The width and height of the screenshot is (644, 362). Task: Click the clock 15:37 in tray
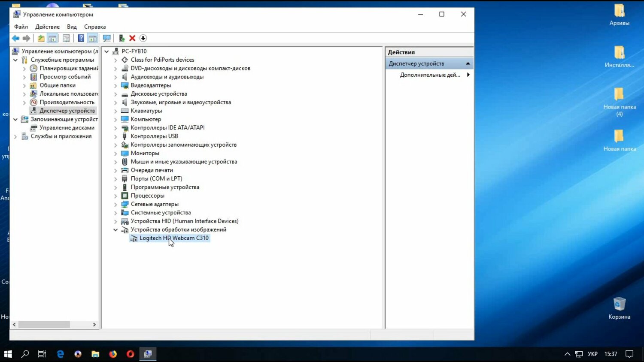click(x=611, y=354)
